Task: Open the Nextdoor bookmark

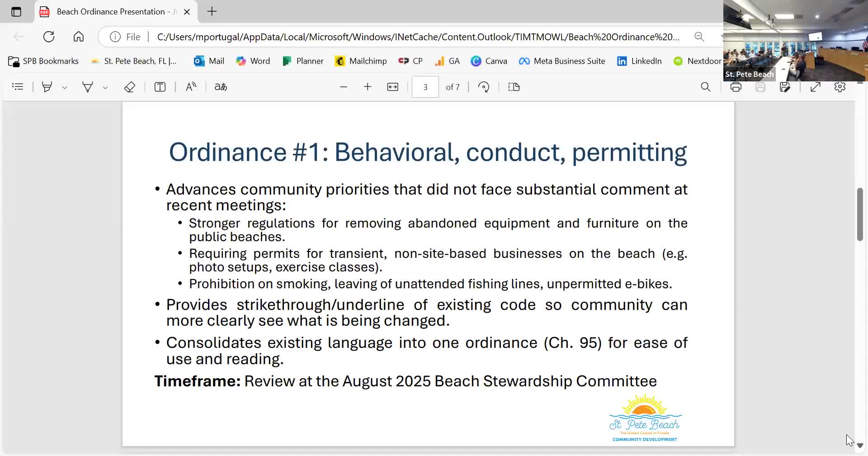Action: coord(698,61)
